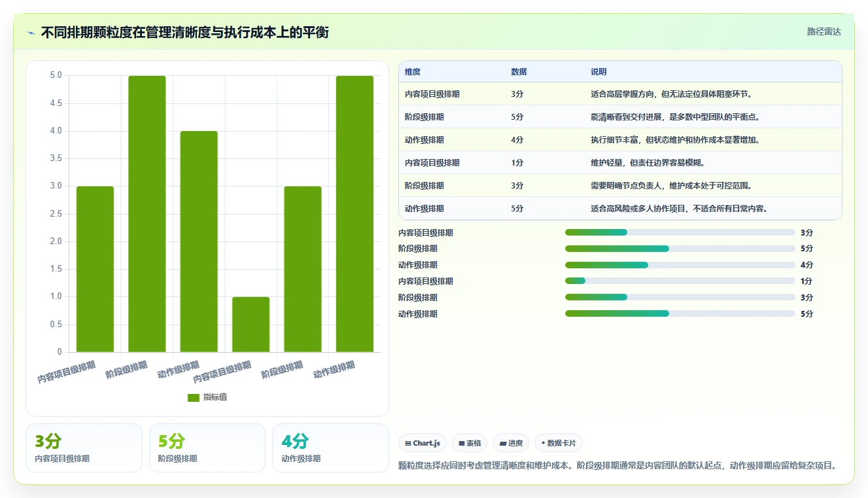
Task: Click the 1分 cell in the table
Action: (x=517, y=163)
